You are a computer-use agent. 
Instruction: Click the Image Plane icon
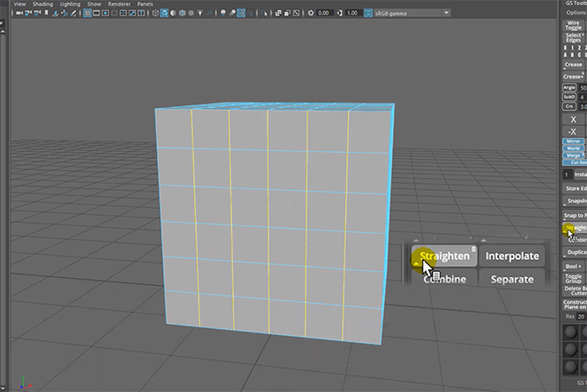click(x=55, y=13)
